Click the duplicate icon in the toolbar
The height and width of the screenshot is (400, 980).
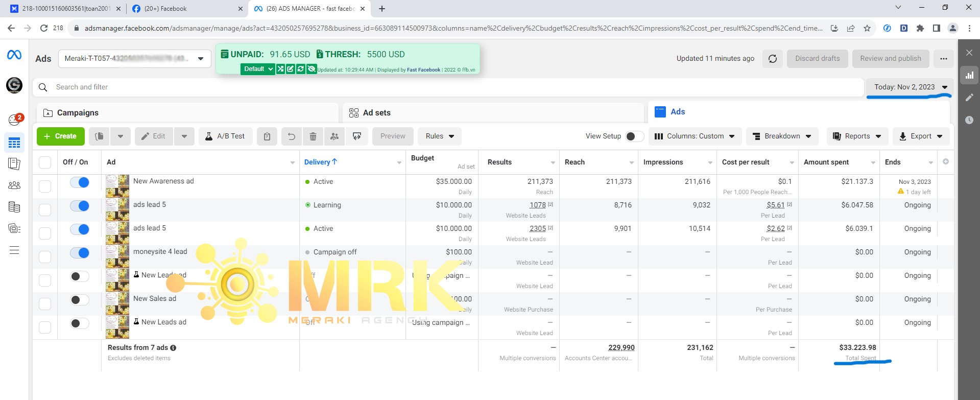(x=100, y=136)
